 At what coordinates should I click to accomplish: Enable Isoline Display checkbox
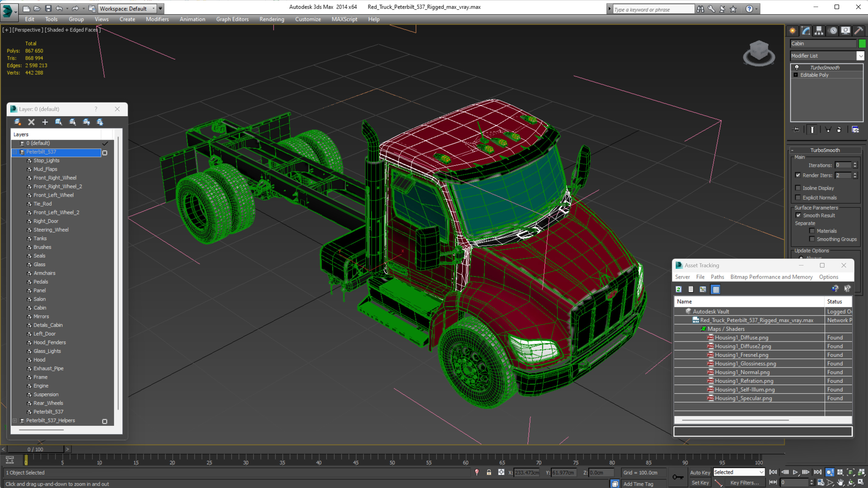(x=798, y=188)
